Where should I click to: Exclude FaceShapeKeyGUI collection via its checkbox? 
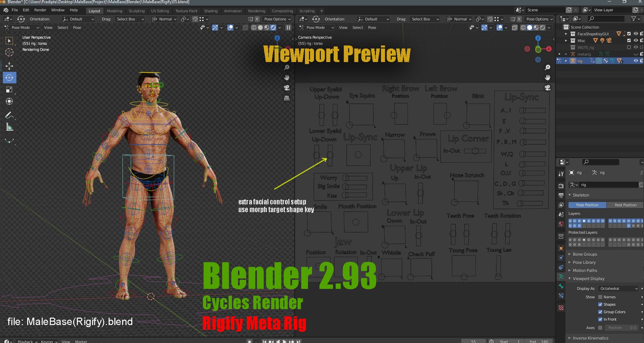click(629, 34)
